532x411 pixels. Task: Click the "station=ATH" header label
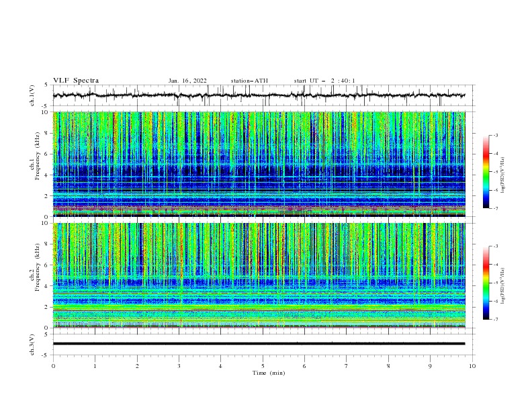(249, 81)
